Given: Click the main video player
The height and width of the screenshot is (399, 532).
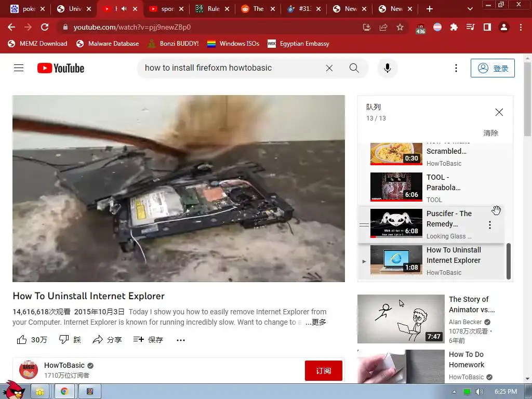Looking at the screenshot, I should pyautogui.click(x=179, y=189).
